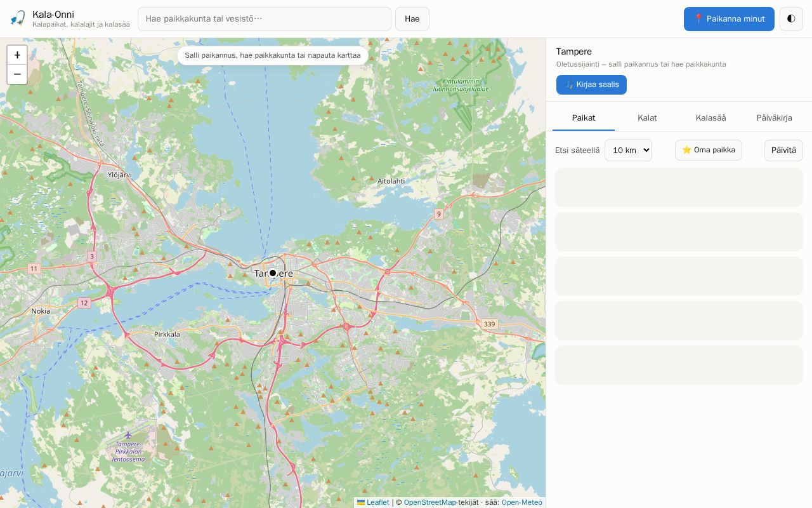Screen dimensions: 812x508
Task: Click the Päivitä refresh button
Action: pos(783,150)
